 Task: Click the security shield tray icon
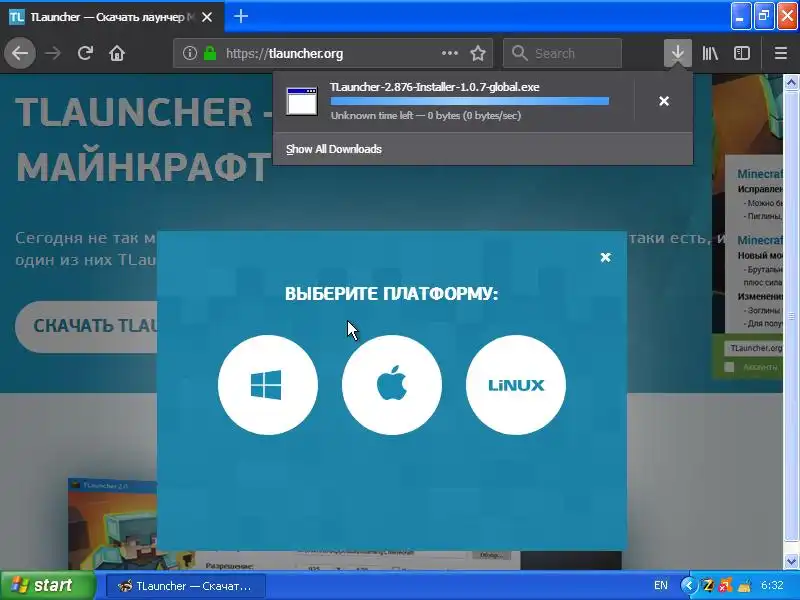(726, 585)
